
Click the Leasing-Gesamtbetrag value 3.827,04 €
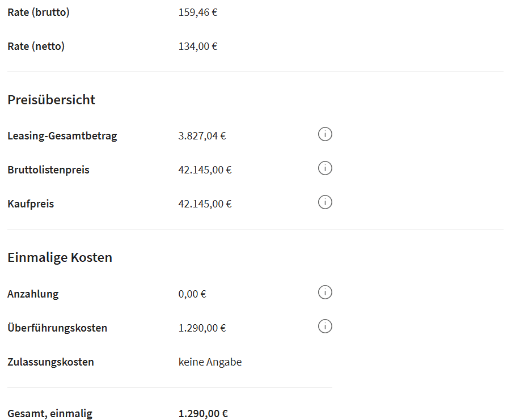click(x=202, y=136)
